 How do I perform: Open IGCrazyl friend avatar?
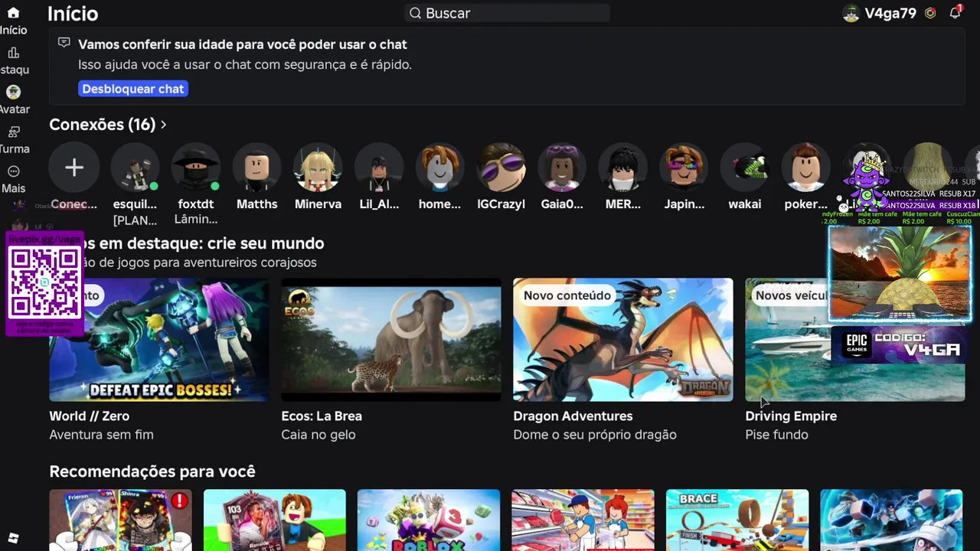pos(501,168)
